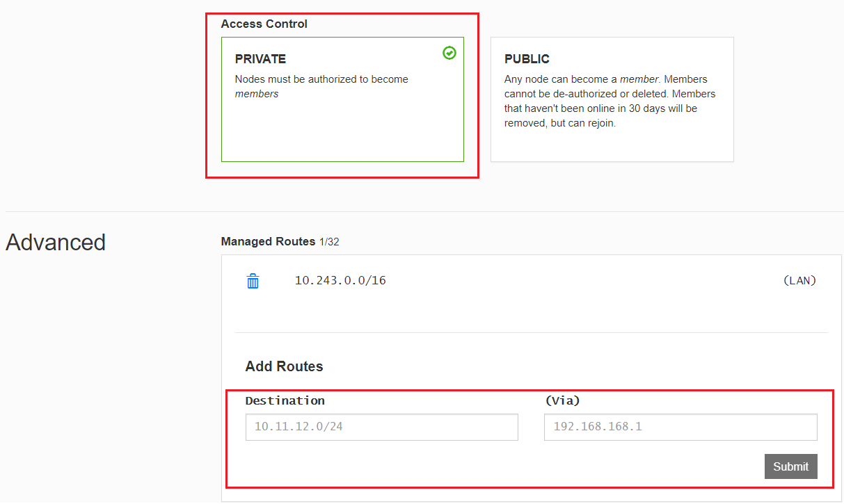Click the Access Control heading
Image resolution: width=844 pixels, height=504 pixels.
[x=264, y=24]
